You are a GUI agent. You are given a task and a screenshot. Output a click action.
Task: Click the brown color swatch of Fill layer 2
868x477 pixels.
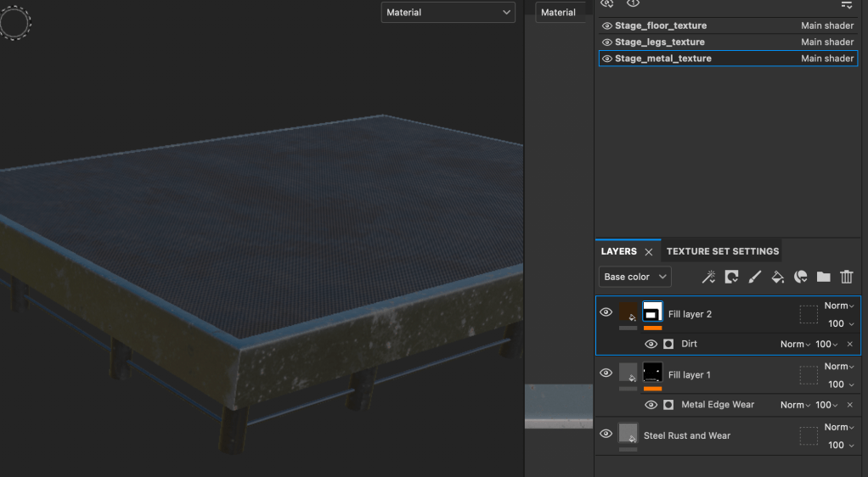coord(628,311)
